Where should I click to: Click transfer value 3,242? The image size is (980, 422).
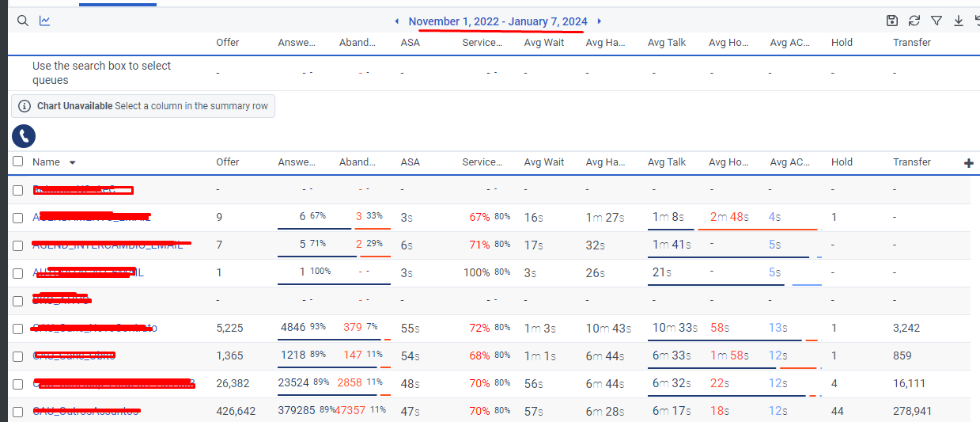click(906, 328)
